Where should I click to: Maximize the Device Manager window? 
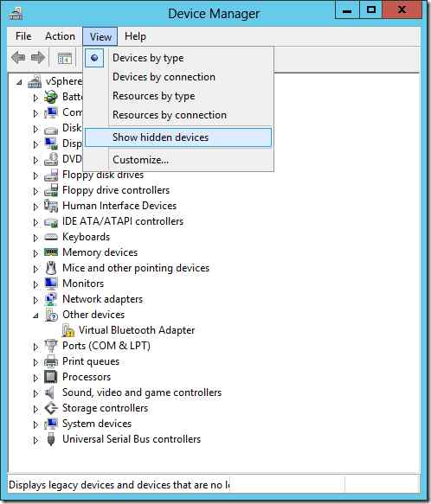(x=370, y=10)
